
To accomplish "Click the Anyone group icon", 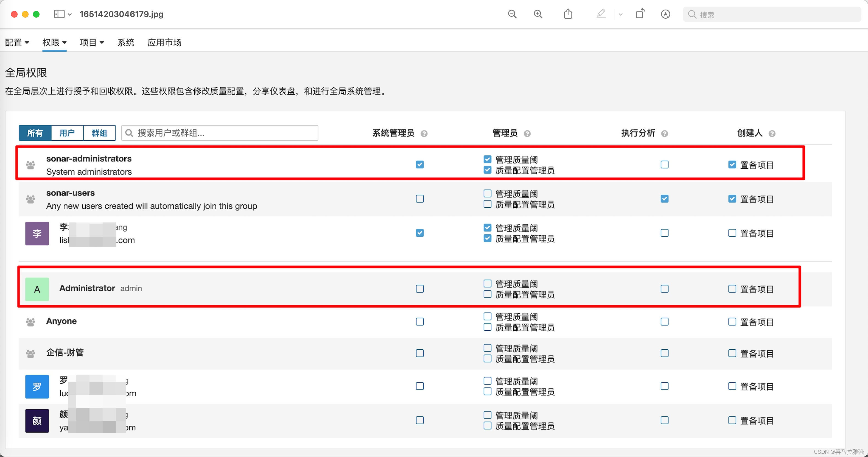I will point(31,322).
